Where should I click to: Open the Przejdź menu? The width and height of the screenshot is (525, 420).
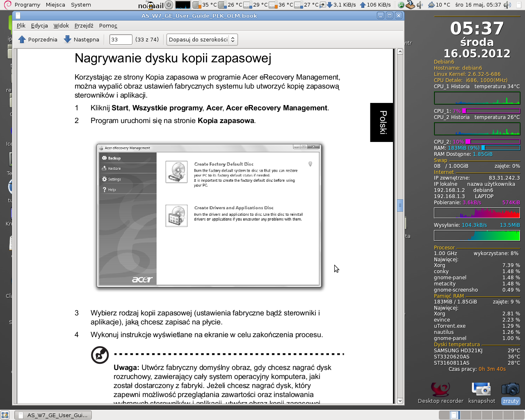coord(84,25)
